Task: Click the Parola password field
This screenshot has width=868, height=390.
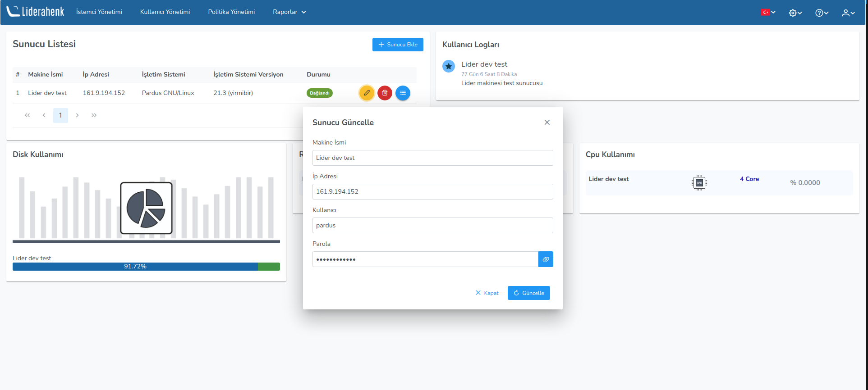Action: (x=425, y=259)
